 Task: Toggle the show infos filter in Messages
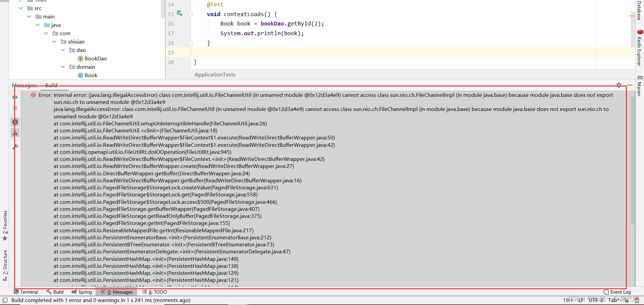pos(15,122)
